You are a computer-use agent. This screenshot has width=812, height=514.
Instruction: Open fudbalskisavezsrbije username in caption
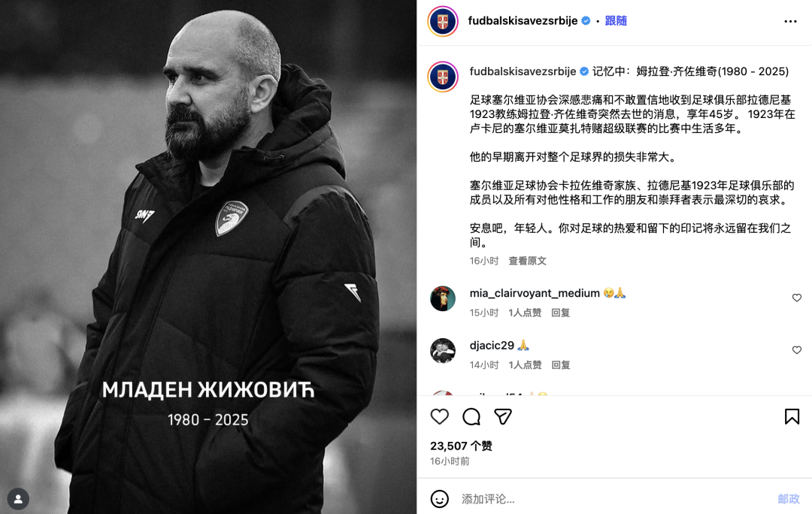(523, 71)
